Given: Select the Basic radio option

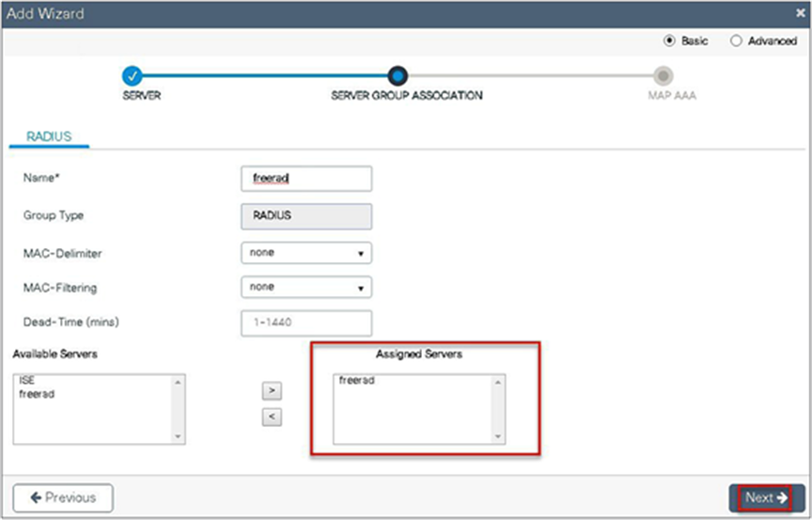Looking at the screenshot, I should click(x=669, y=41).
